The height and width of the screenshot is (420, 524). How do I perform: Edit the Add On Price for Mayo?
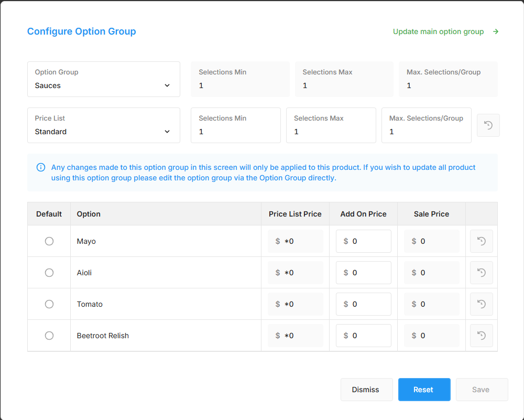[x=364, y=241]
